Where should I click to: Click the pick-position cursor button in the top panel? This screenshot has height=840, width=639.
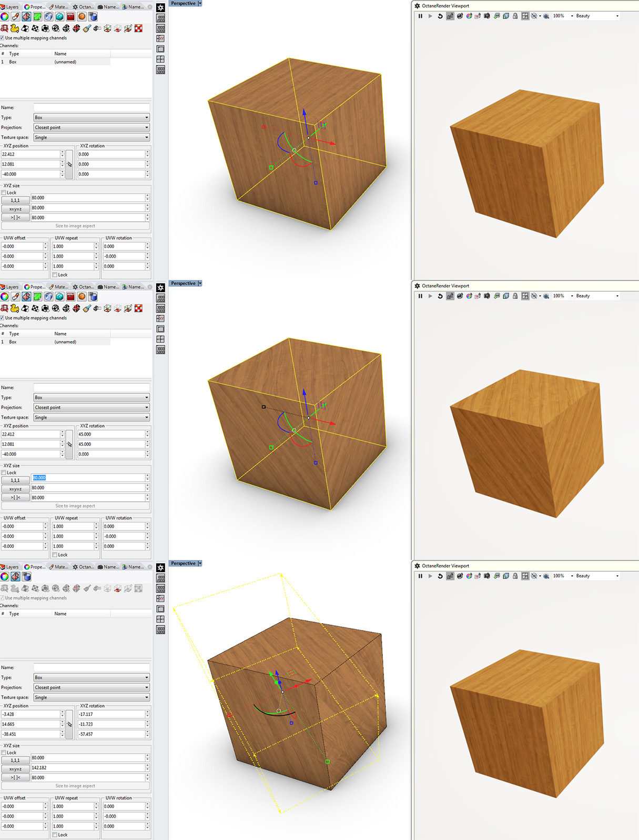point(69,164)
